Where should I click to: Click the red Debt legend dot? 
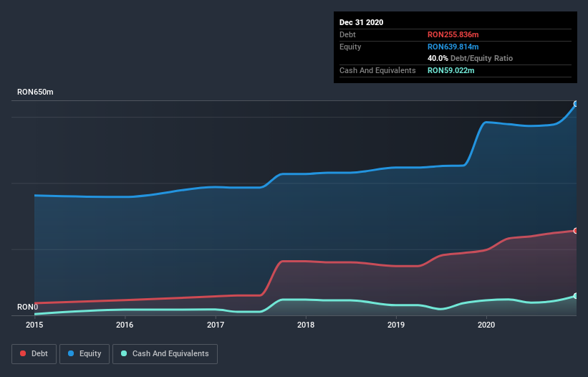click(23, 353)
